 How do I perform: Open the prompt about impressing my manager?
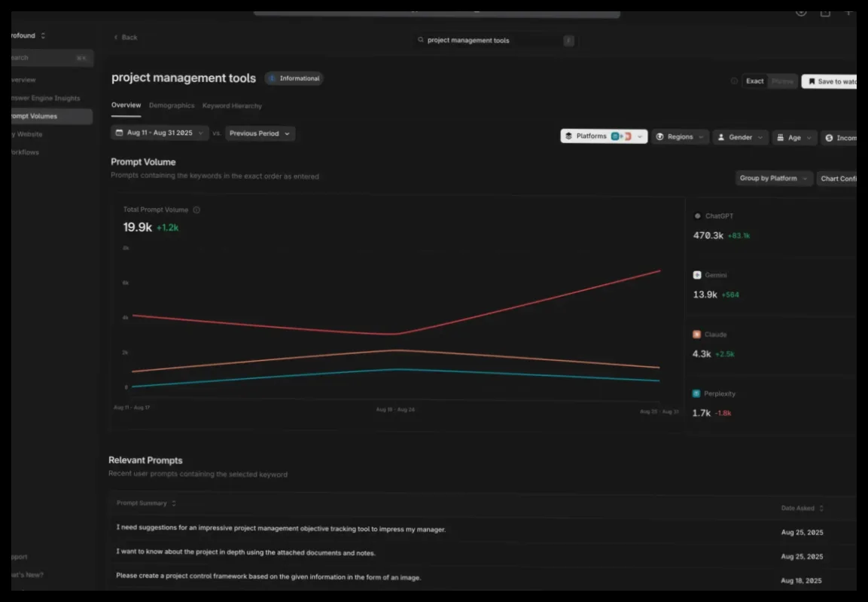pyautogui.click(x=281, y=528)
